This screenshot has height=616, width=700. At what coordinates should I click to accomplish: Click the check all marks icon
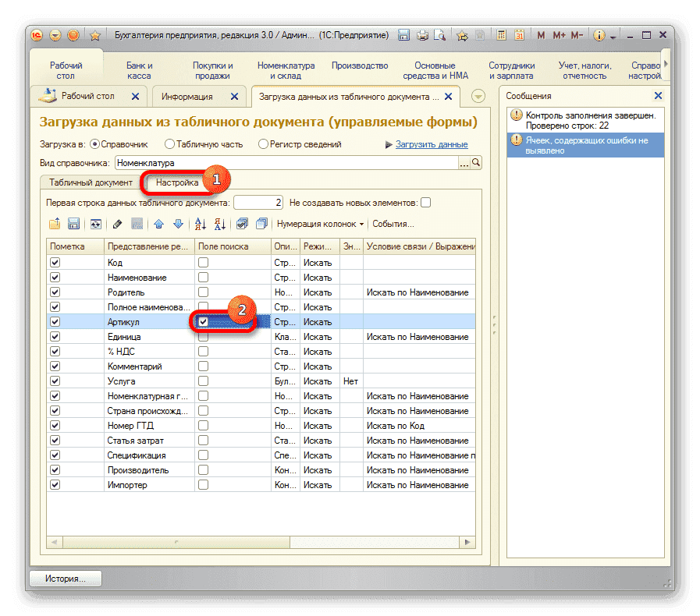pyautogui.click(x=242, y=224)
